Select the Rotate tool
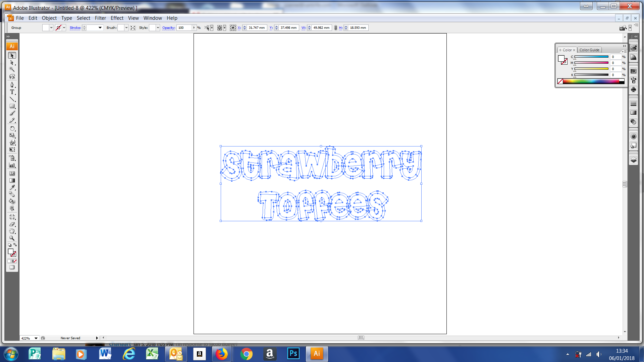The image size is (644, 362). pos(12,129)
